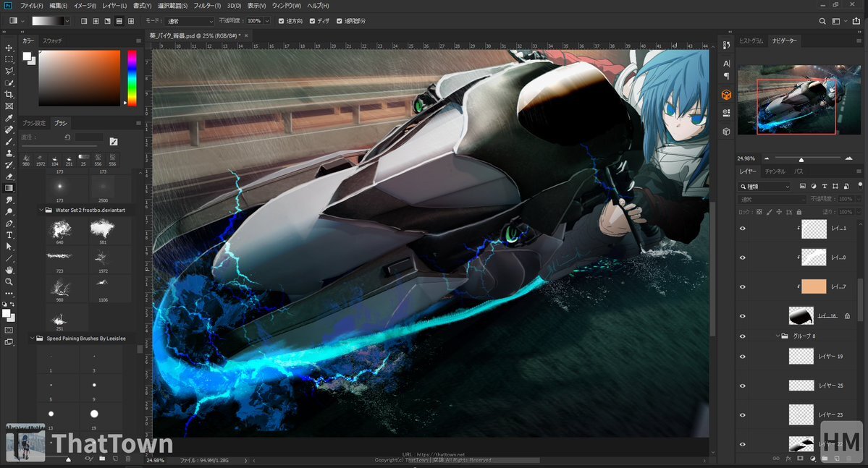Viewport: 868px width, 468px height.
Task: Open the ヒストグラム panel tab
Action: click(751, 41)
